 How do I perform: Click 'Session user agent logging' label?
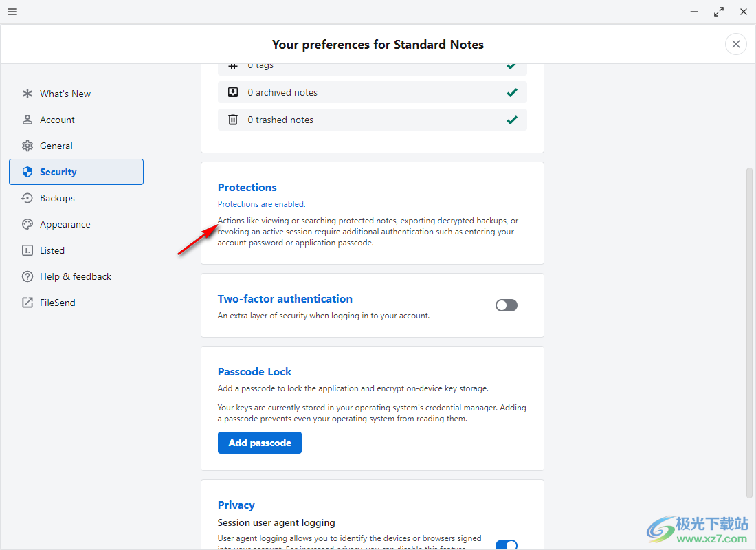tap(276, 522)
